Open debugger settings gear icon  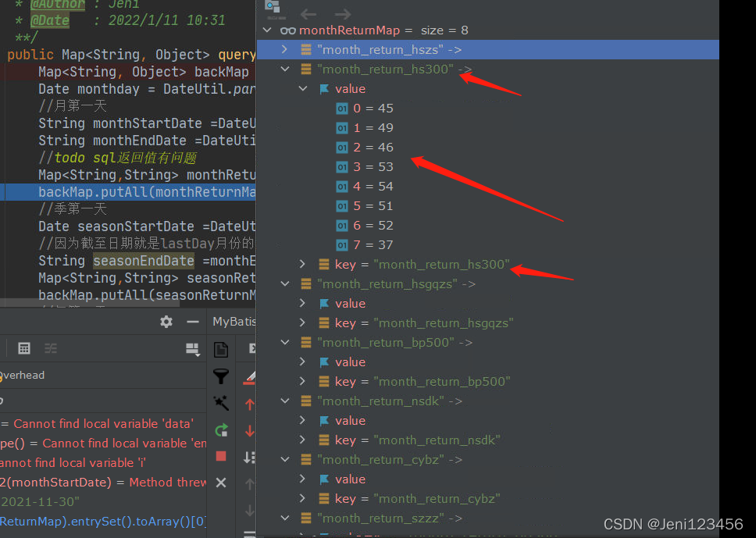166,322
